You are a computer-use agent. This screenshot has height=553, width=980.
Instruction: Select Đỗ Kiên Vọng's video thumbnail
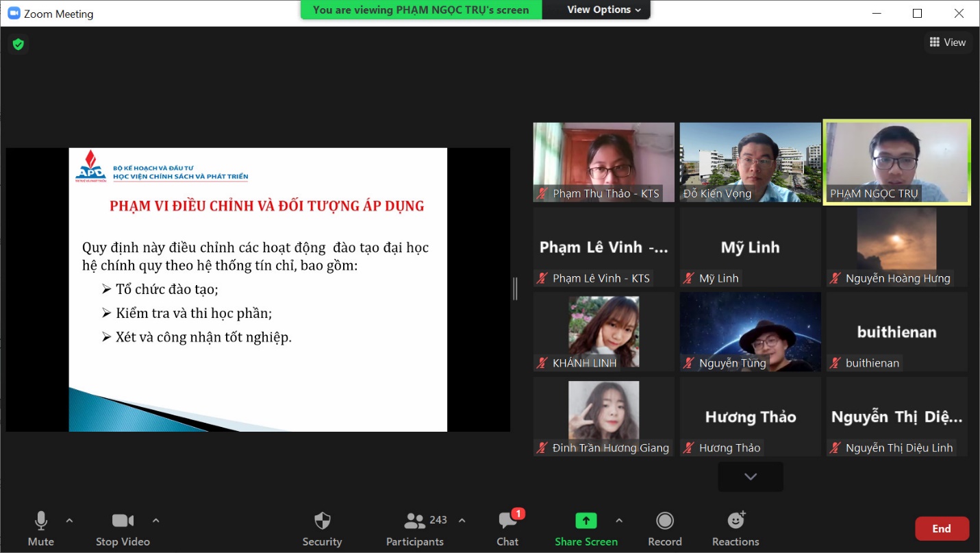click(750, 162)
